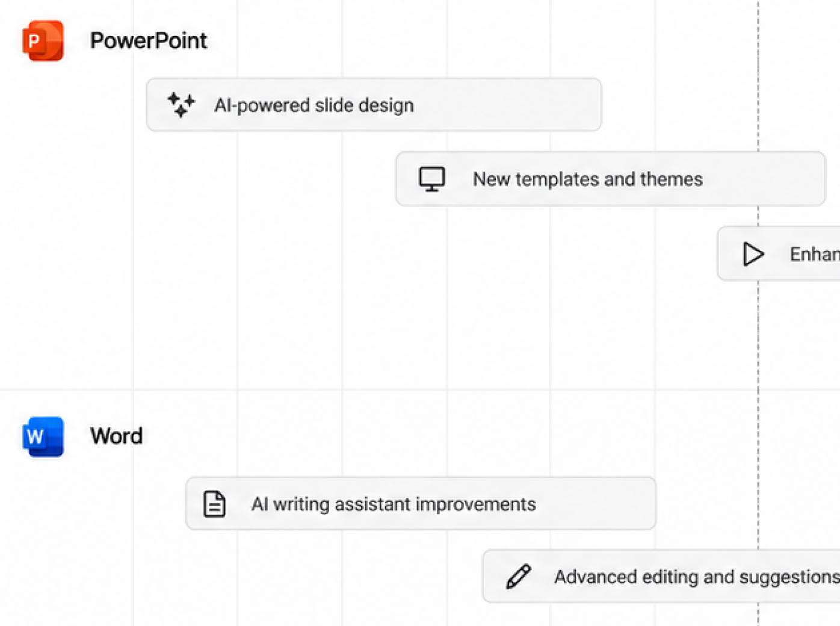Image resolution: width=840 pixels, height=626 pixels.
Task: Click blank space after New templates and themes text
Action: coord(763,179)
